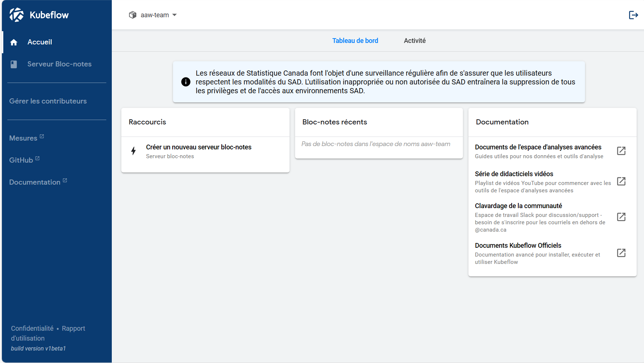644x363 pixels.
Task: Click the Accueil home icon
Action: pos(14,42)
